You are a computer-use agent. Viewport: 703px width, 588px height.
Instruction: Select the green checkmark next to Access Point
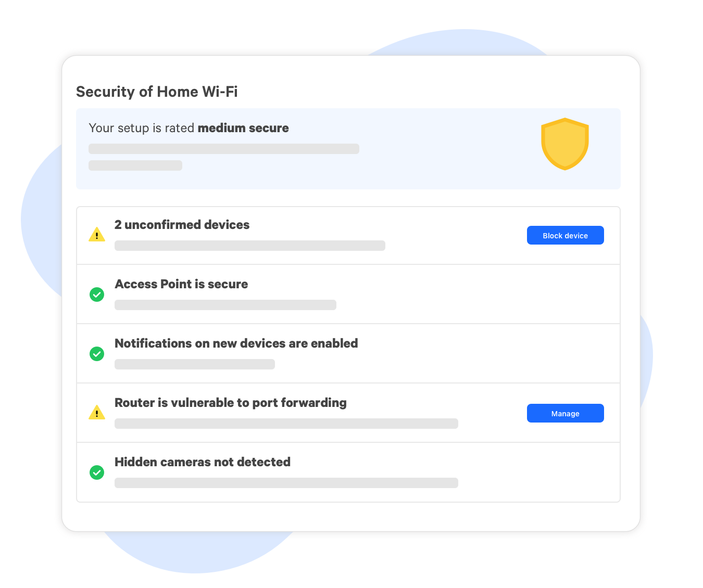point(97,295)
